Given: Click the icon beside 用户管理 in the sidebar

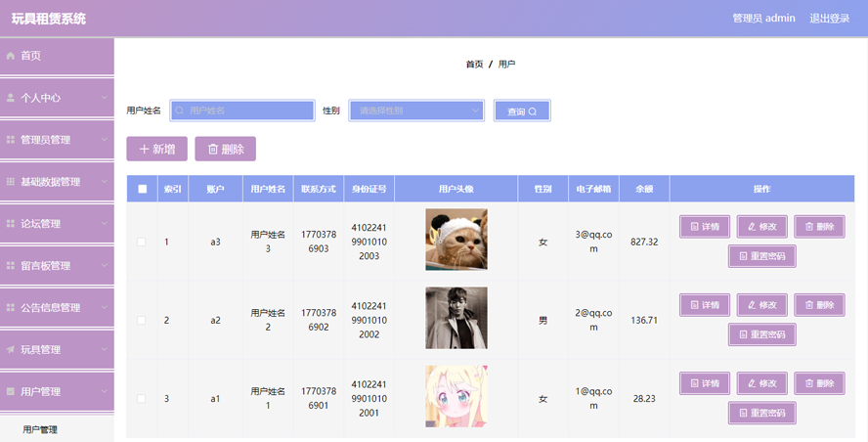Looking at the screenshot, I should coord(10,391).
